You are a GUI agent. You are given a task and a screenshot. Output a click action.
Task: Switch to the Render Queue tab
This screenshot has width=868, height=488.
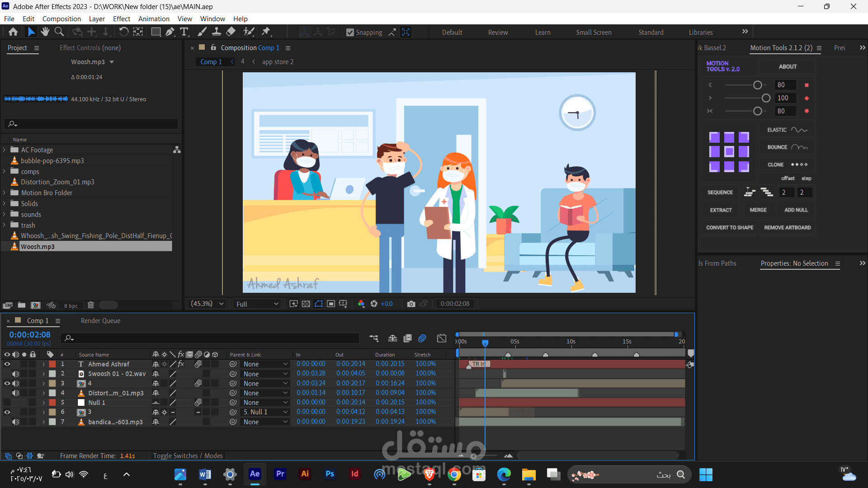[x=100, y=320]
